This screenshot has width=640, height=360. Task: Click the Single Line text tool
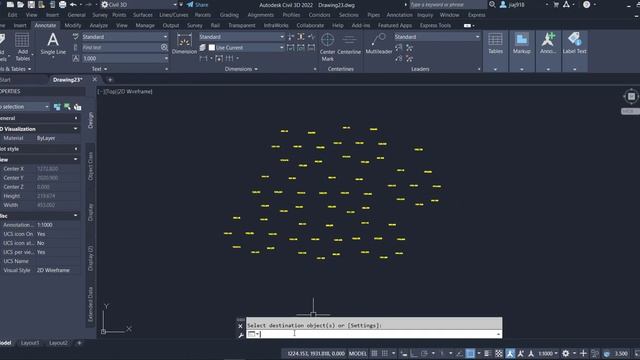53,44
